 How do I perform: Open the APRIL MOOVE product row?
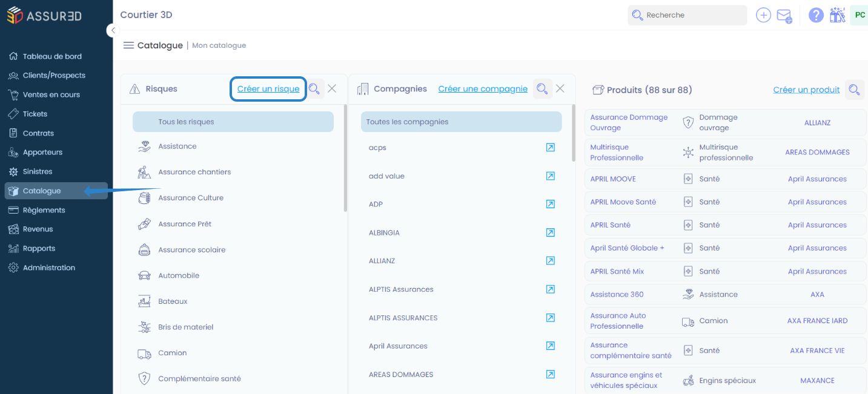click(726, 179)
